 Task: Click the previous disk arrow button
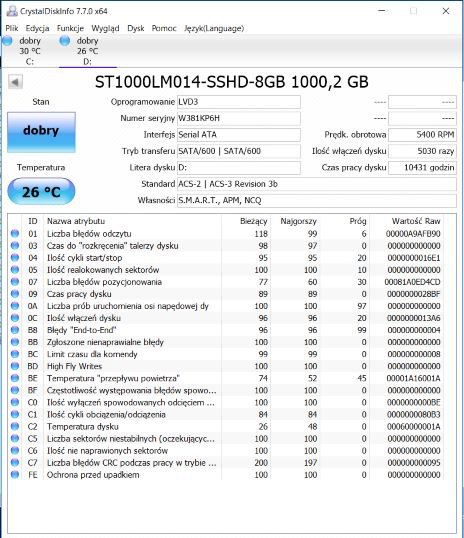click(15, 82)
